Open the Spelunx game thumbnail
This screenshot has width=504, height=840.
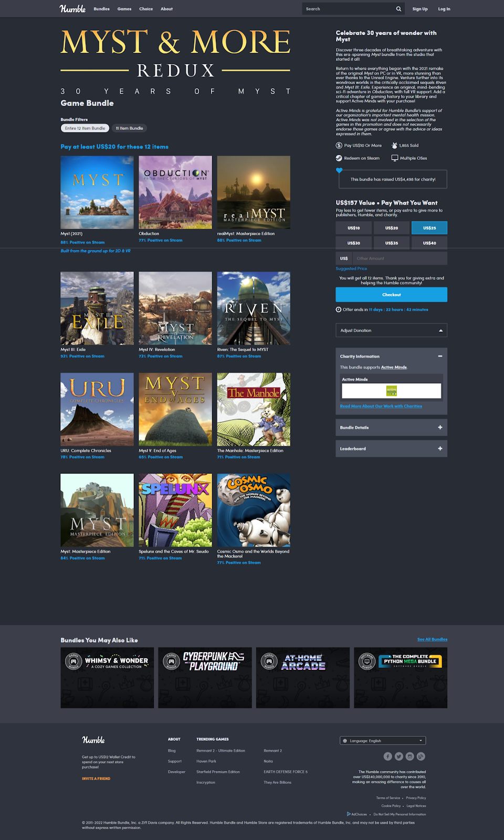[175, 510]
